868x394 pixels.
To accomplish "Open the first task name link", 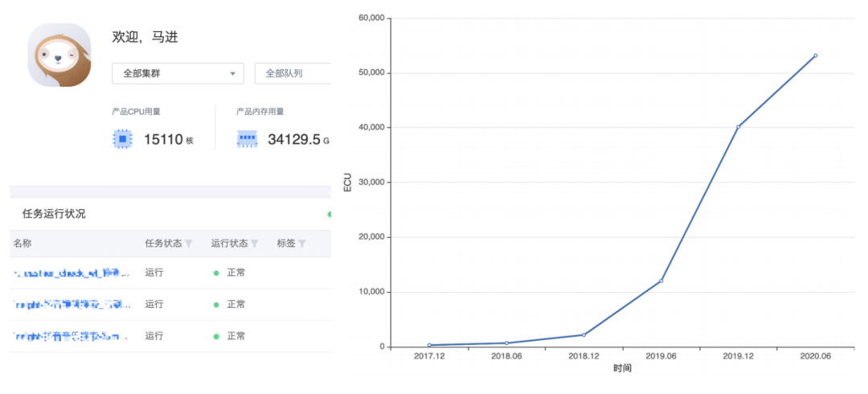I will point(71,273).
